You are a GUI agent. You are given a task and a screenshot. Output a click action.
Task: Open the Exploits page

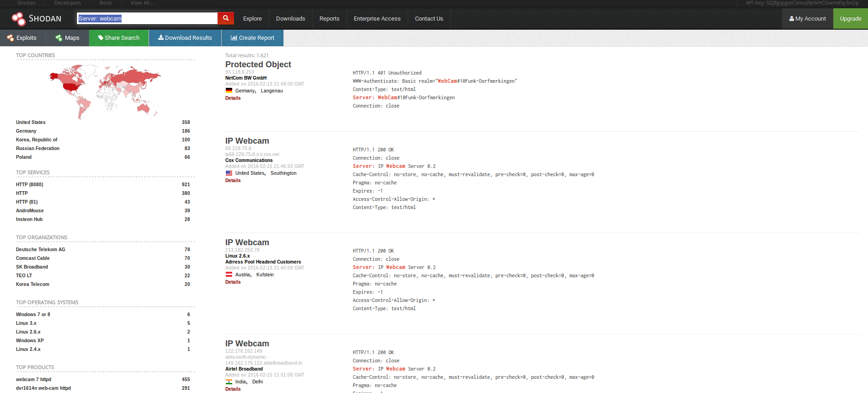coord(22,38)
